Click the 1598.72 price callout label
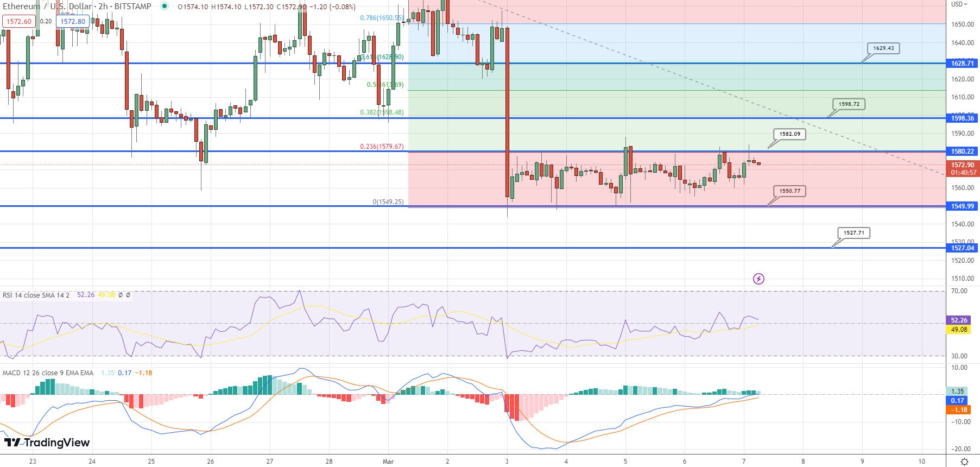Viewport: 980px width, 467px height. 849,104
